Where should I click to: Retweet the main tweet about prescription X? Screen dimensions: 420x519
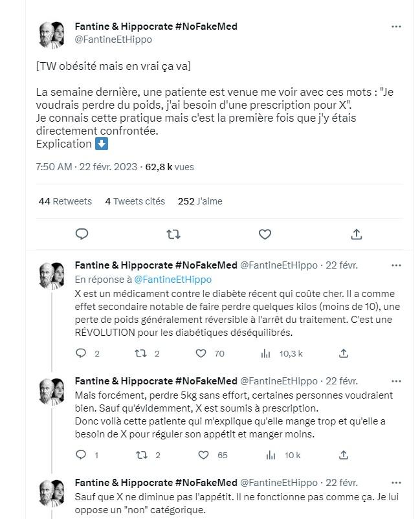click(x=173, y=234)
